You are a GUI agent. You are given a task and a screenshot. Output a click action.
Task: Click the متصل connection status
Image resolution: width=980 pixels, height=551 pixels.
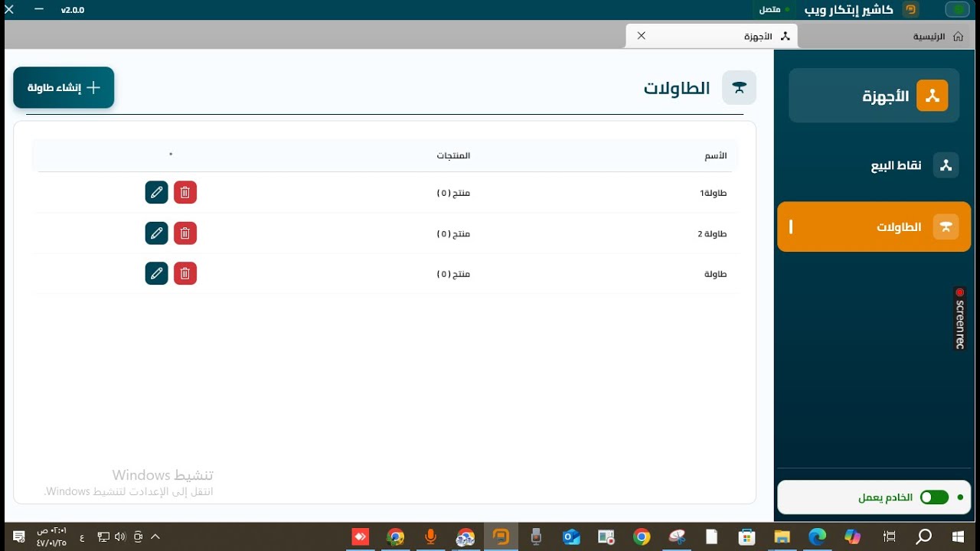[x=774, y=10]
